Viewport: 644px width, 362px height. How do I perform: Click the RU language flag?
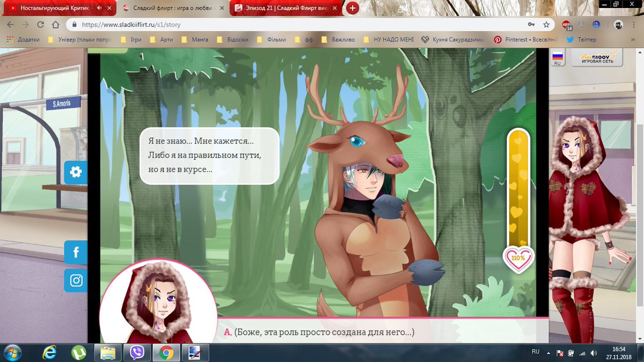(x=557, y=58)
